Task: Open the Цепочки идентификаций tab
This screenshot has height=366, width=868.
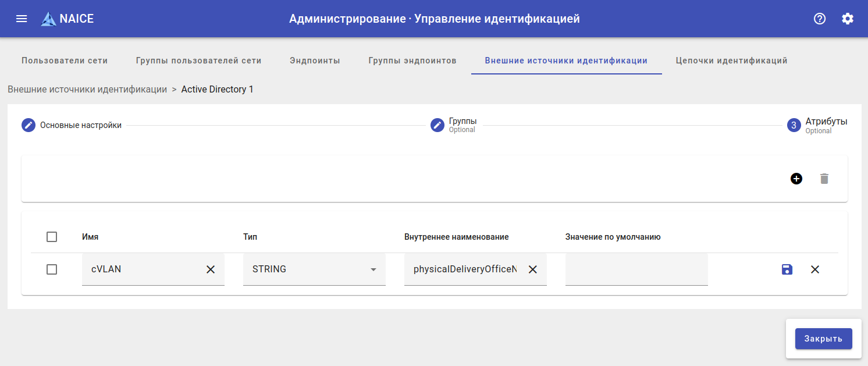Action: [731, 61]
